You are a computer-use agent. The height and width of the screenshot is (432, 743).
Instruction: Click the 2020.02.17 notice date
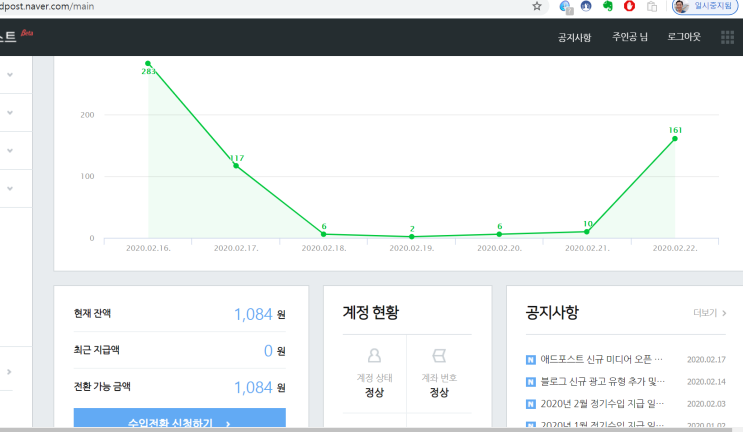(706, 360)
